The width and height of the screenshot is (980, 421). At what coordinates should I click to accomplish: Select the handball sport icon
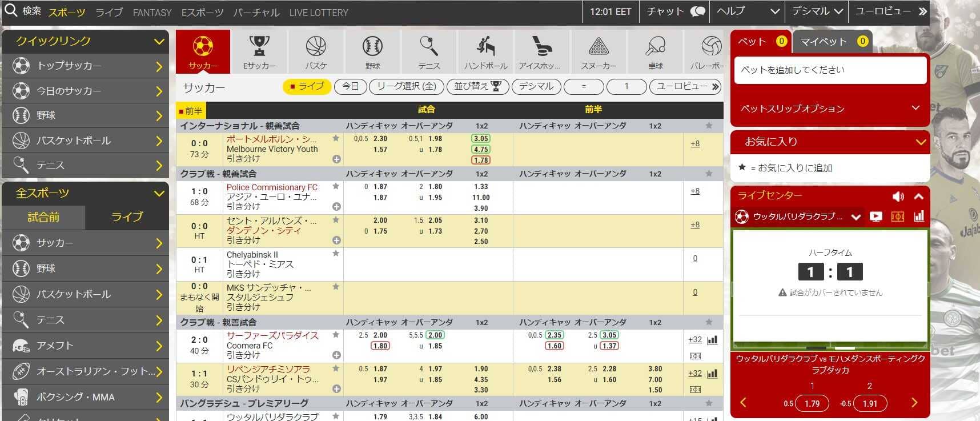pyautogui.click(x=485, y=46)
